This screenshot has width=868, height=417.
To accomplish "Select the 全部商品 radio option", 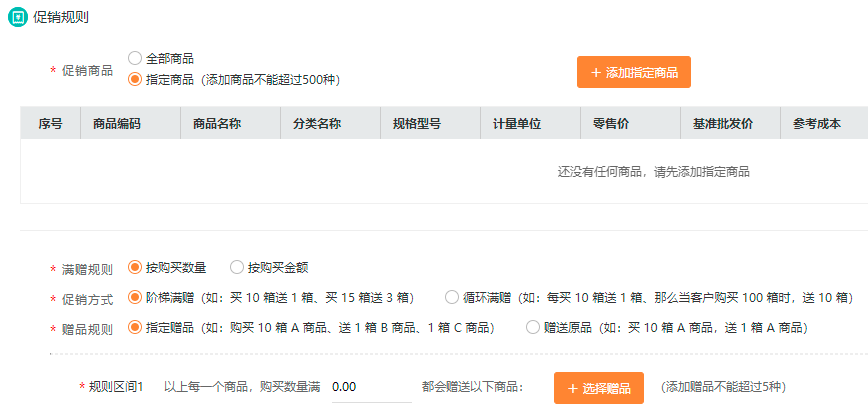I will pos(135,59).
